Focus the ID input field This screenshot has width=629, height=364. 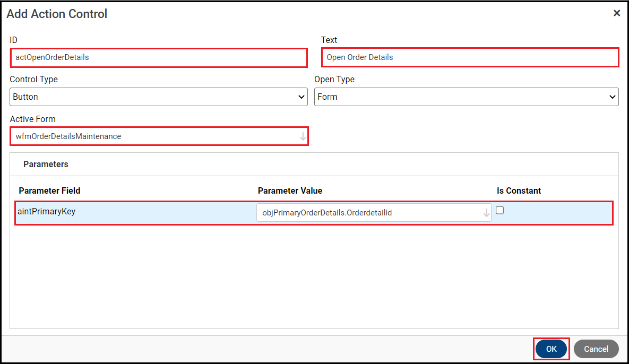[158, 57]
